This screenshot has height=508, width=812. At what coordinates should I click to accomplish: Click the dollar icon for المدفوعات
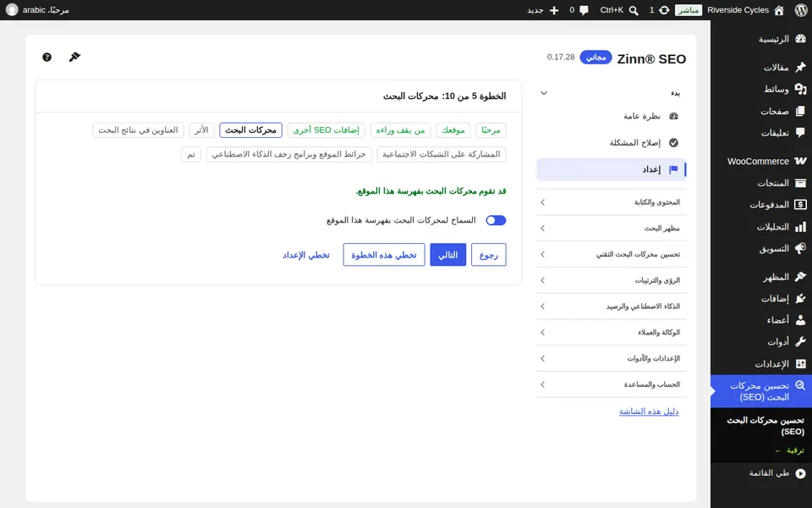(x=801, y=205)
